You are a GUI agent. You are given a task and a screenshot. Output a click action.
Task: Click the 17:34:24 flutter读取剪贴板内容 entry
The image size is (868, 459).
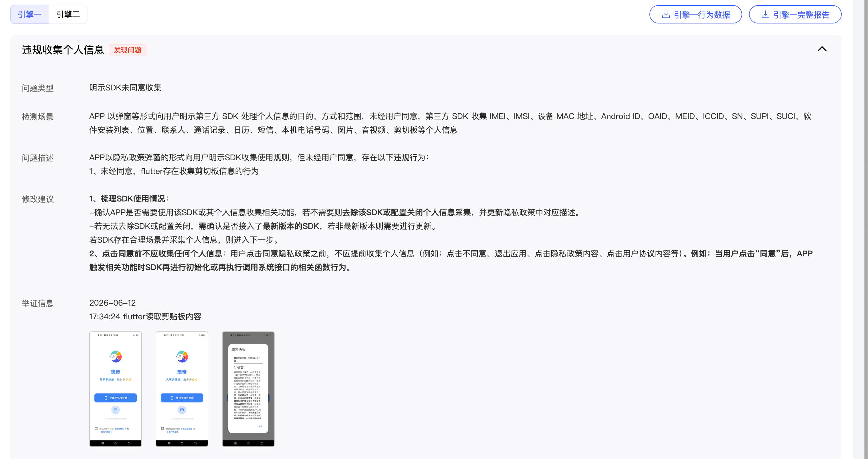point(145,316)
